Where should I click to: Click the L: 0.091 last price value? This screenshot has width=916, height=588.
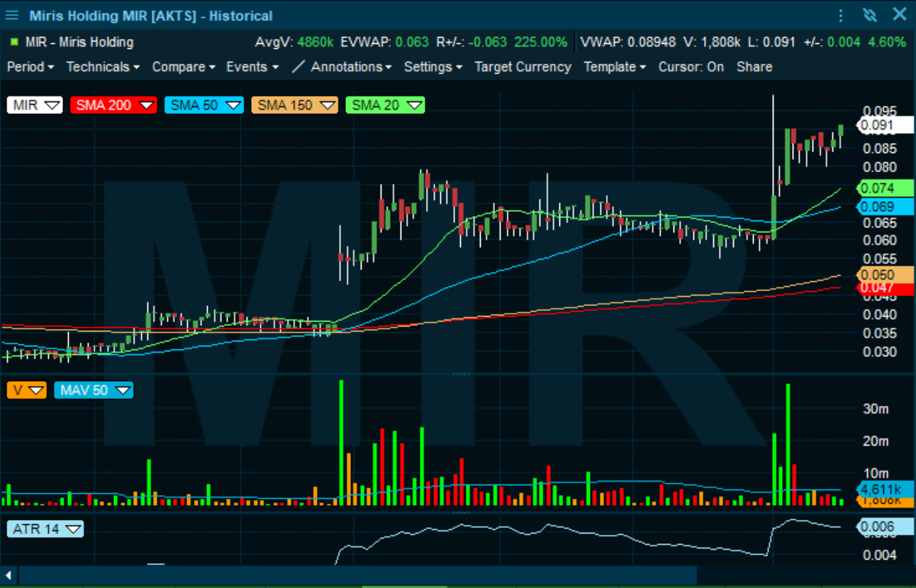coord(771,42)
